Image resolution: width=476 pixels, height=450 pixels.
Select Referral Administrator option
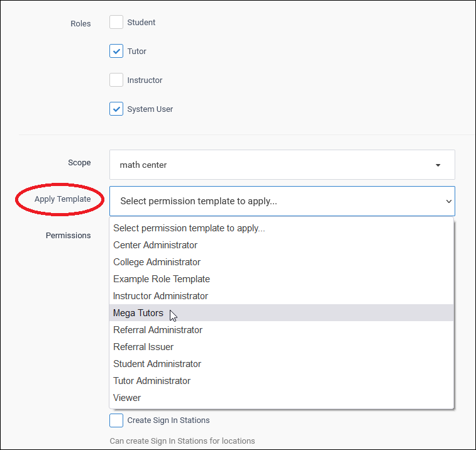click(x=158, y=330)
